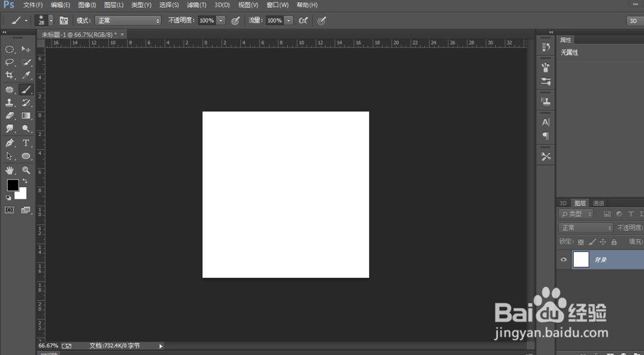Viewport: 644px width, 355px height.
Task: Select the Brush tool in toolbox
Action: click(26, 89)
